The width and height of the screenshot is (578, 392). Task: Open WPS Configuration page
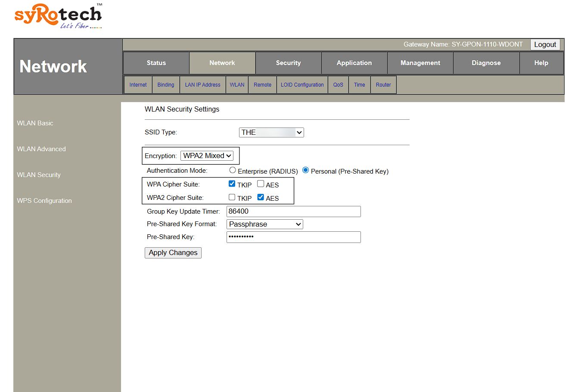pos(44,201)
